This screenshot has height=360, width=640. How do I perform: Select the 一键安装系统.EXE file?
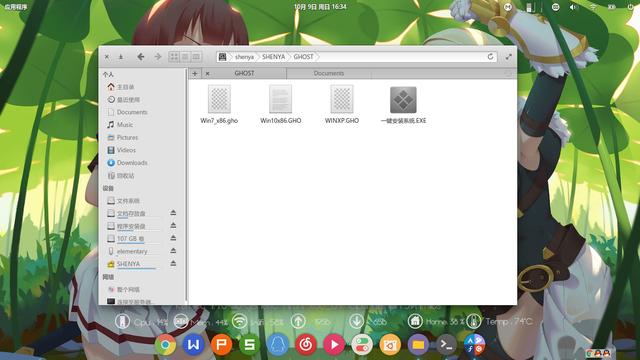(403, 104)
